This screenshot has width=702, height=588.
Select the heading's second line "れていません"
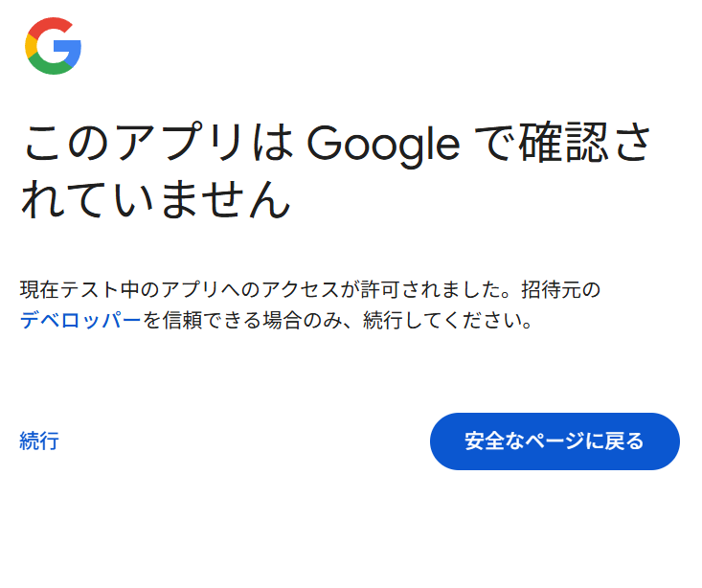(155, 198)
